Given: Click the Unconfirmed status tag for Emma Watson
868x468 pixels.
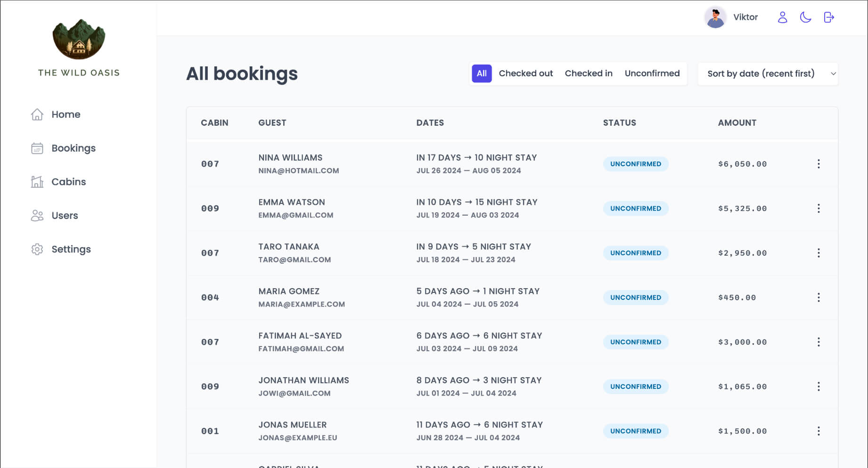Looking at the screenshot, I should point(636,209).
